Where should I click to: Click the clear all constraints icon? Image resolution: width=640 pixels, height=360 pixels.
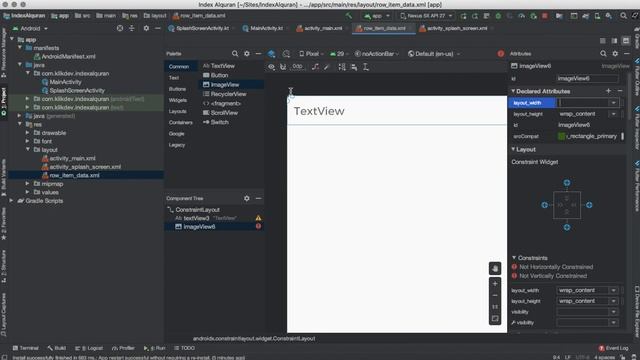tap(315, 67)
